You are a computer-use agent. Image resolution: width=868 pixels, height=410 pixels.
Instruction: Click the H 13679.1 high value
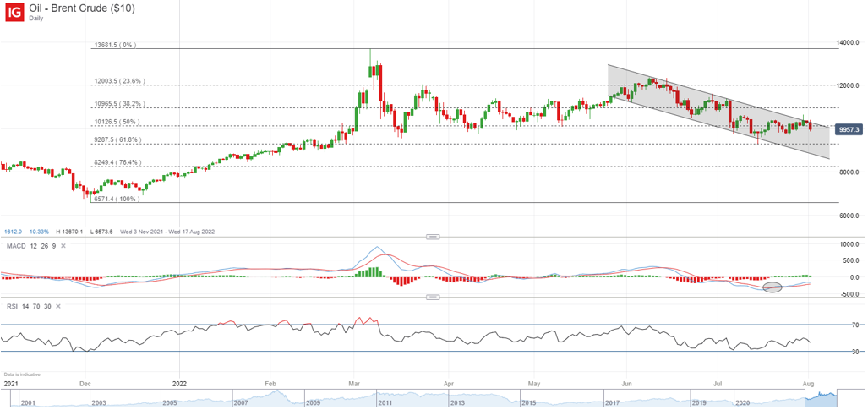click(70, 231)
